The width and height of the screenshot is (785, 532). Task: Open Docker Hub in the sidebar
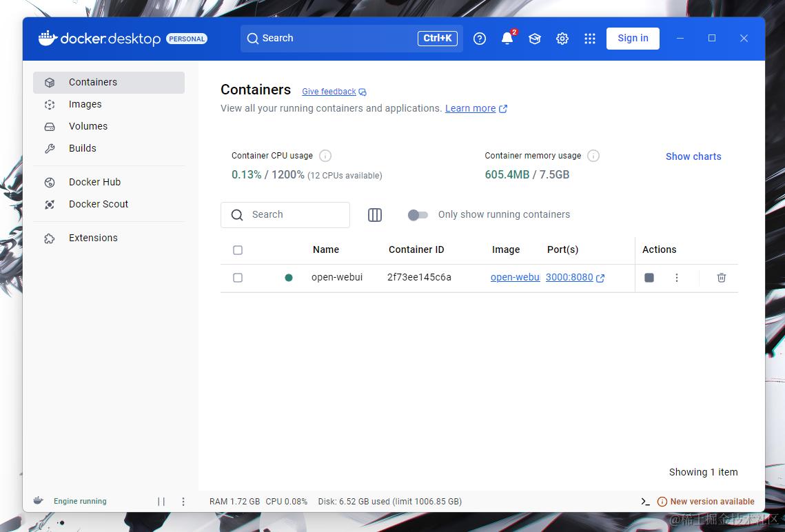pyautogui.click(x=109, y=182)
